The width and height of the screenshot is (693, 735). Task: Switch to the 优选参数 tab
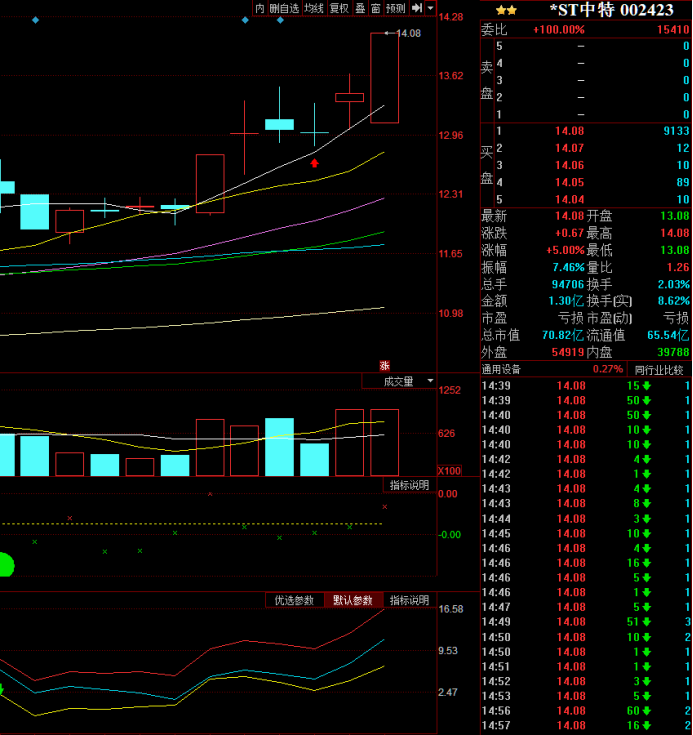point(294,600)
